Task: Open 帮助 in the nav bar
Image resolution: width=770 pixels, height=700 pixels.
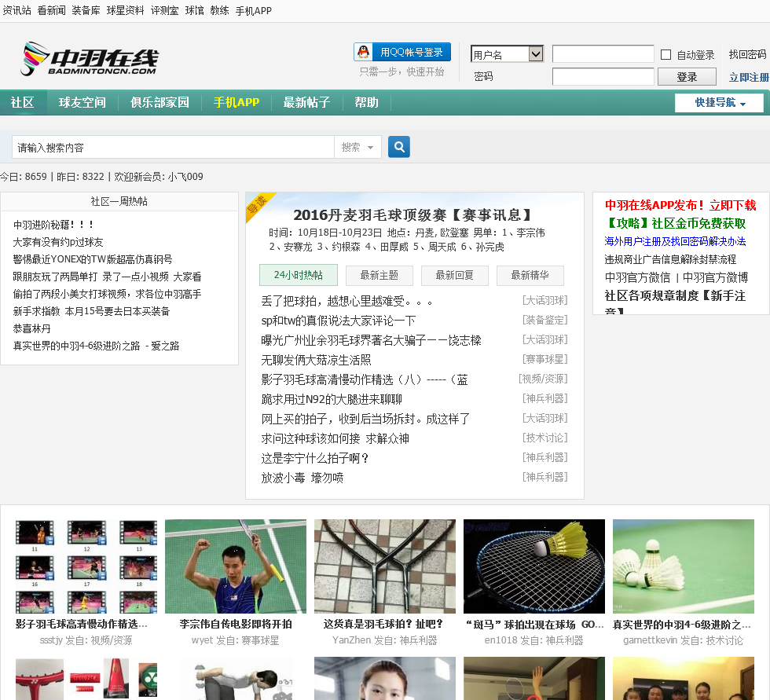Action: coord(366,103)
